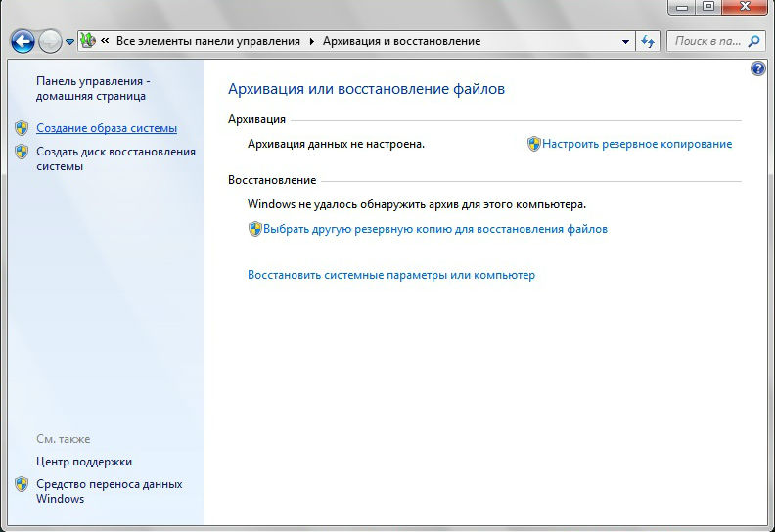Click shield icon beside 'Выбрать другую резервную копию'
Image resolution: width=775 pixels, height=532 pixels.
point(254,229)
